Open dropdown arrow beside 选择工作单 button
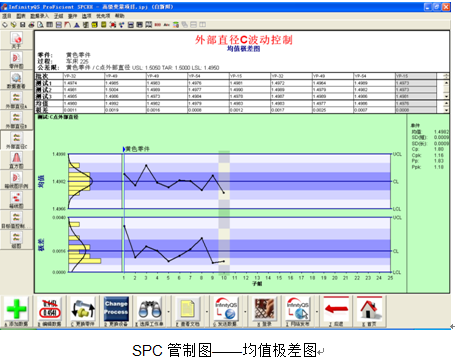Screen dimensions: 455x362 (x=168, y=312)
